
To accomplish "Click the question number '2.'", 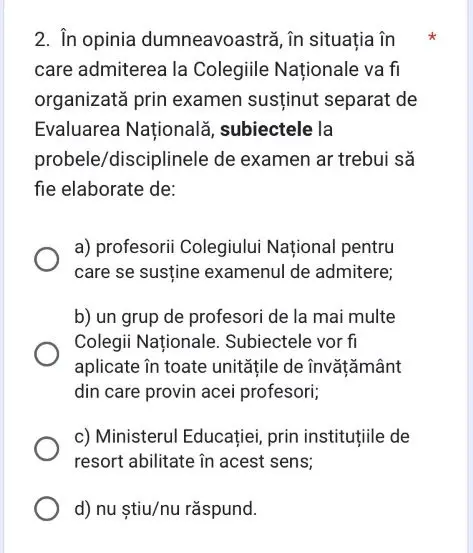I will click(42, 40).
